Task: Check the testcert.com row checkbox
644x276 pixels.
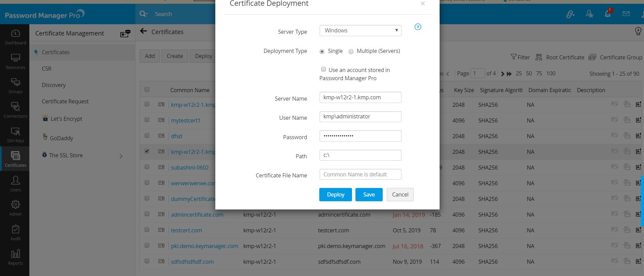Action: (147, 230)
